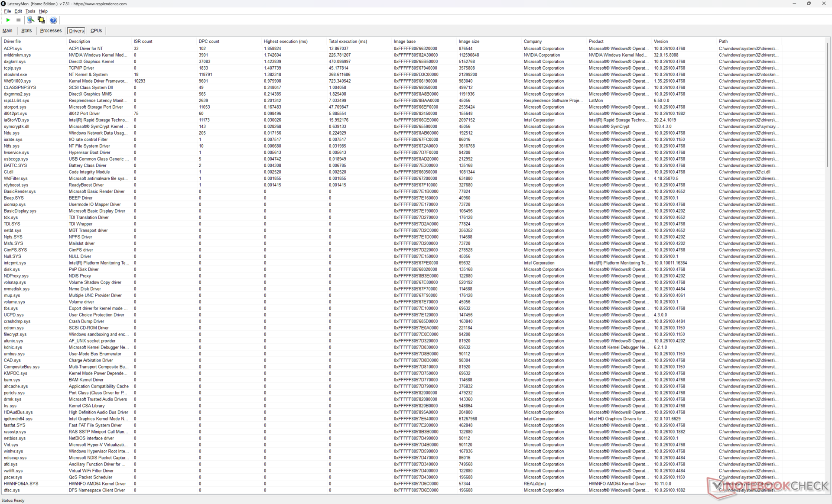
Task: Select the Wdf01000.sys driver row
Action: (17, 81)
